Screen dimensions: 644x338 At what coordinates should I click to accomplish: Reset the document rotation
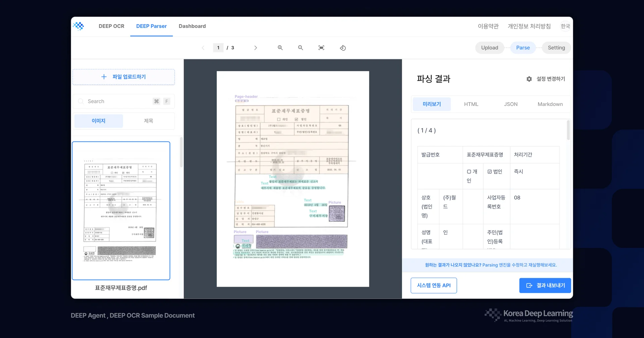pos(342,48)
